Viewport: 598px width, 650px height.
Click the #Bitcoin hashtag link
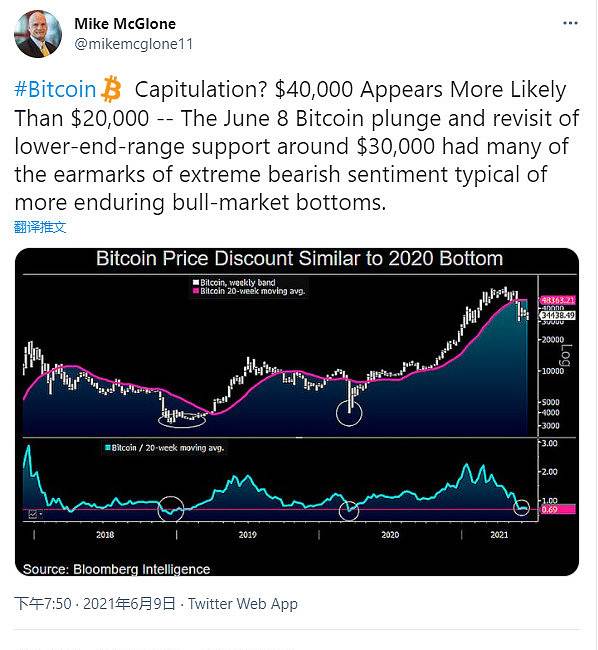pyautogui.click(x=55, y=89)
